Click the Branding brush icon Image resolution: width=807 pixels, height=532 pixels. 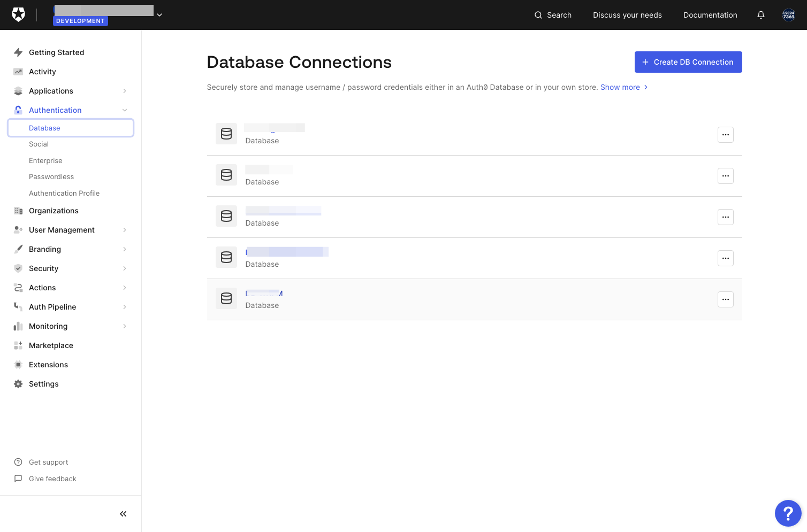coord(18,249)
